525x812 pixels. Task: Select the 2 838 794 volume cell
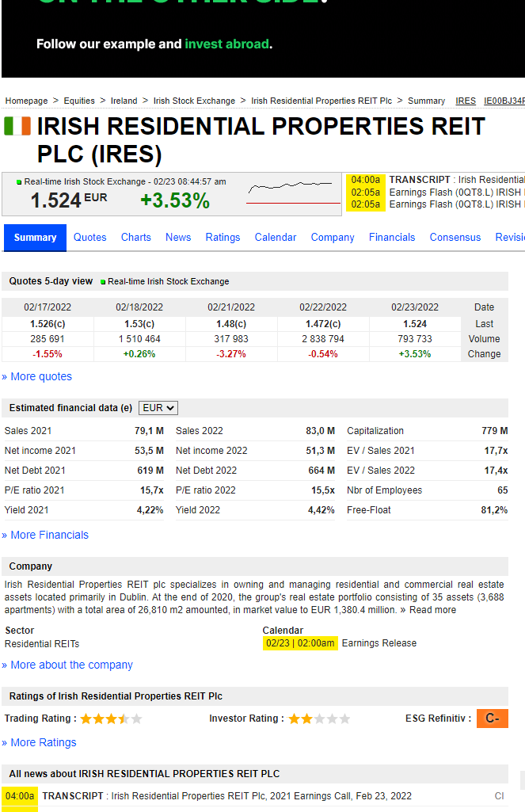click(323, 339)
